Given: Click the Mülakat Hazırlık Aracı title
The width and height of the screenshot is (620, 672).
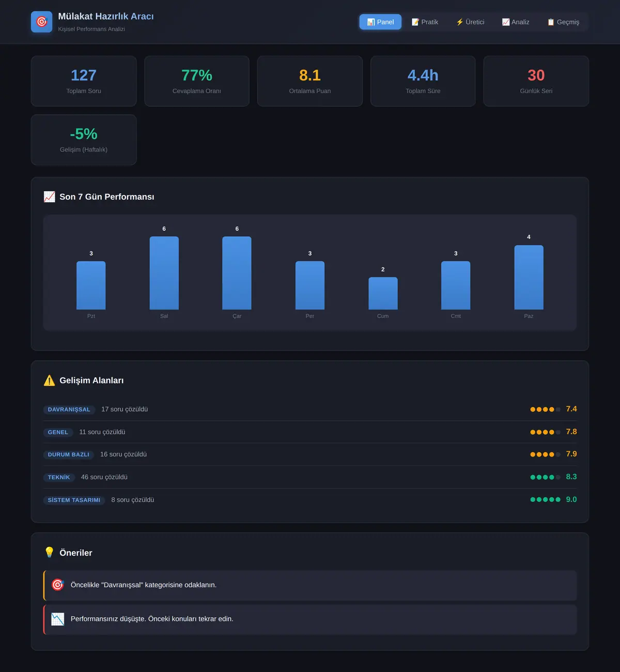Looking at the screenshot, I should point(106,17).
